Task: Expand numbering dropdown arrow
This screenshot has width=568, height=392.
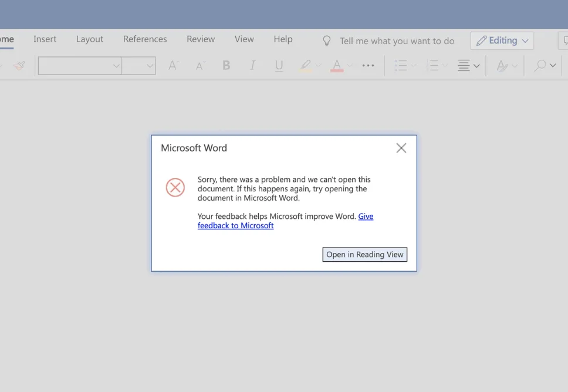Action: [x=445, y=66]
